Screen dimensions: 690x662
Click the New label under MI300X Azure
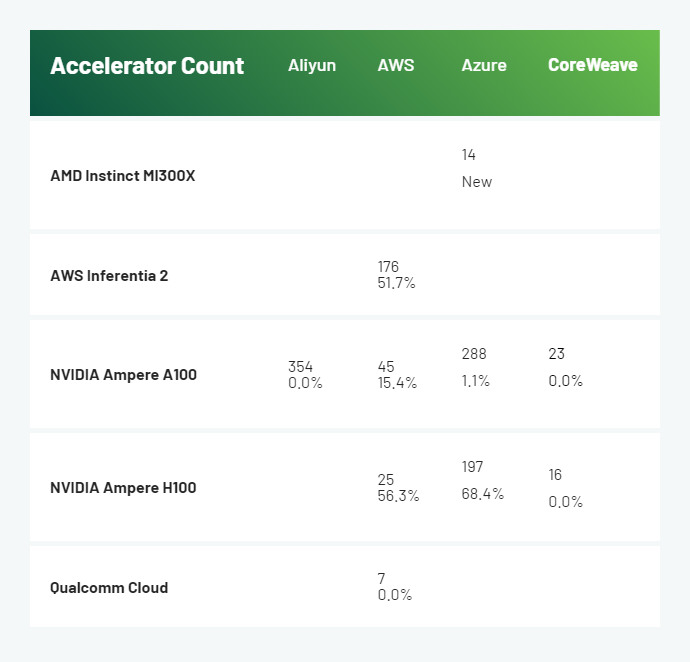[x=477, y=182]
